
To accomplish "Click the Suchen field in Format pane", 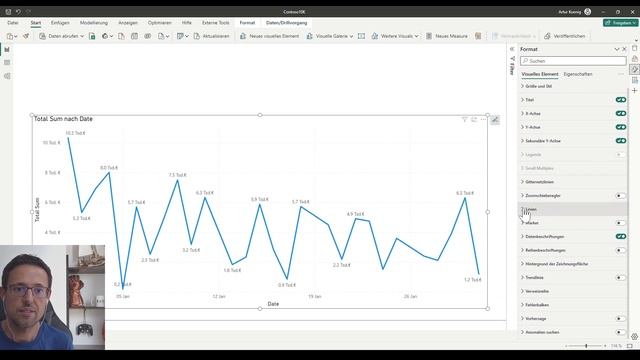I will pos(573,61).
